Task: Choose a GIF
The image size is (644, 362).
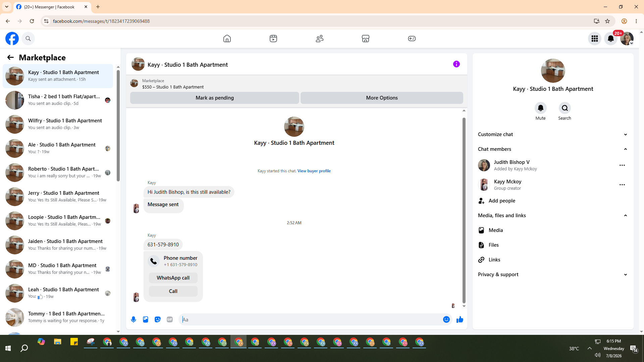Action: (170, 319)
